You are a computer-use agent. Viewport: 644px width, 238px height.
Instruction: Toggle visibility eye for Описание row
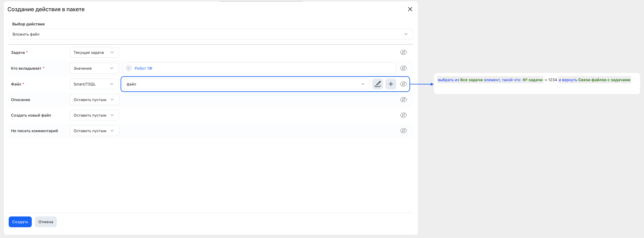click(403, 100)
